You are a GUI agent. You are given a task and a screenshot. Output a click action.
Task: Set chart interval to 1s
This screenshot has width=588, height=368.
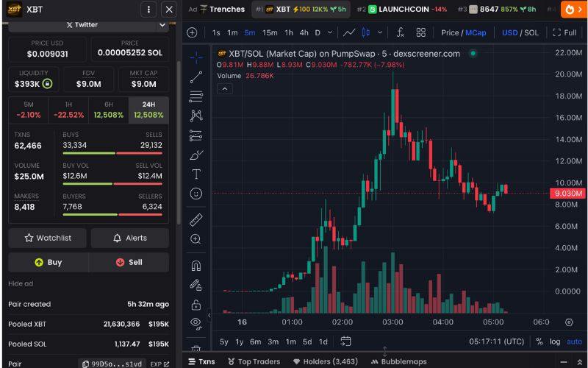click(x=216, y=32)
